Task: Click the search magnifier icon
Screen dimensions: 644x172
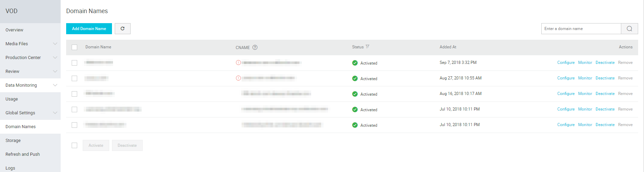Action: (630, 29)
